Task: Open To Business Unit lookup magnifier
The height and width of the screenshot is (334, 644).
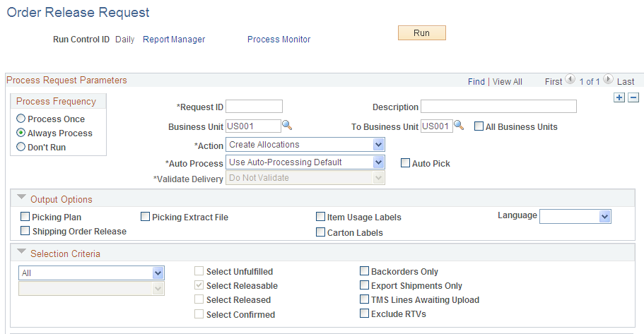Action: 459,125
